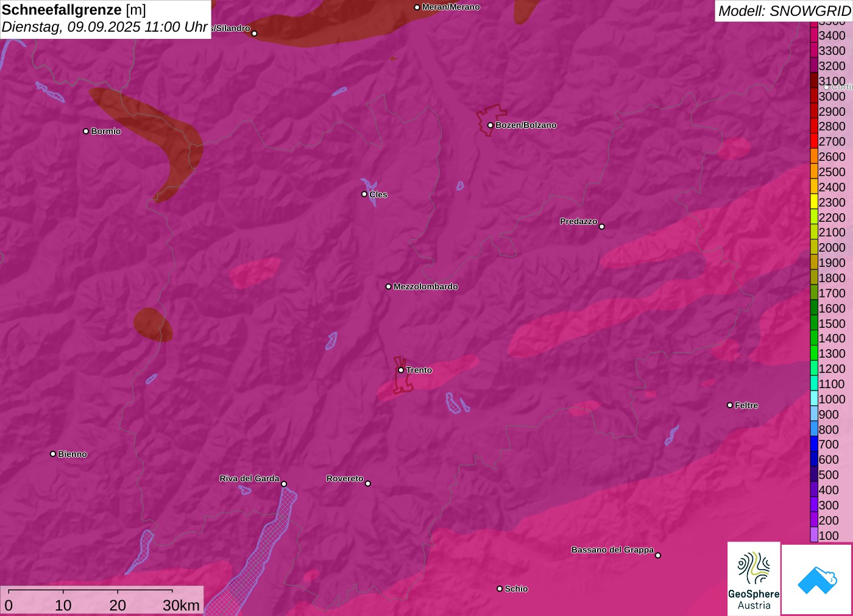Click the Schneefallgrenze [m] title
Viewport: 853px width, 616px height.
point(74,10)
